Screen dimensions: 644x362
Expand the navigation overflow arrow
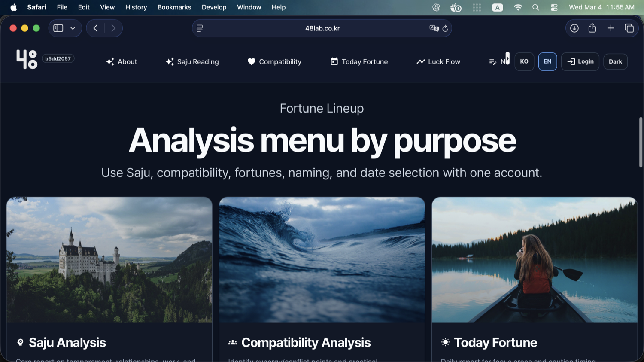[x=507, y=58]
